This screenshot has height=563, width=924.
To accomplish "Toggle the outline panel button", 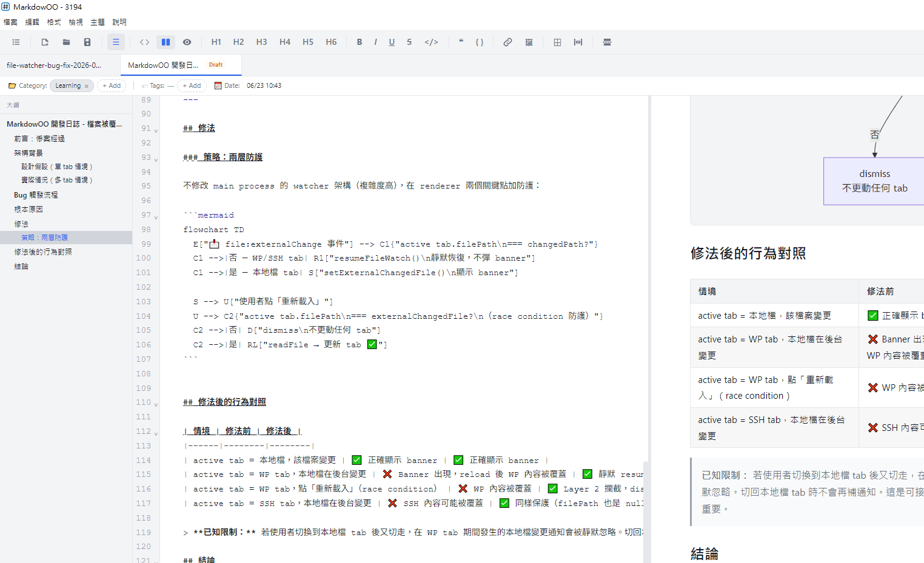I will coord(116,42).
